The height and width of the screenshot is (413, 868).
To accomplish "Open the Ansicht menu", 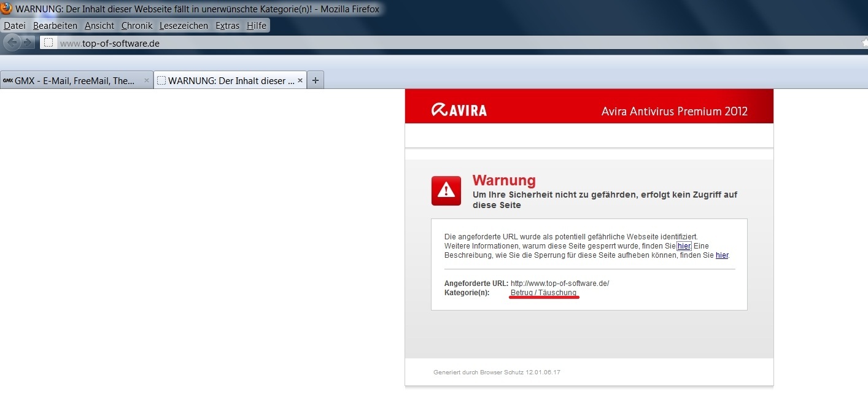I will tap(99, 26).
